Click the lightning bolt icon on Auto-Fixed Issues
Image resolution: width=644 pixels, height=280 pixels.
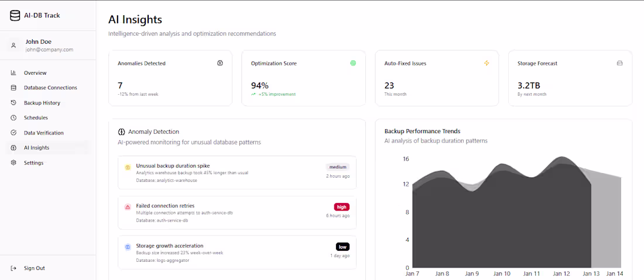(487, 63)
